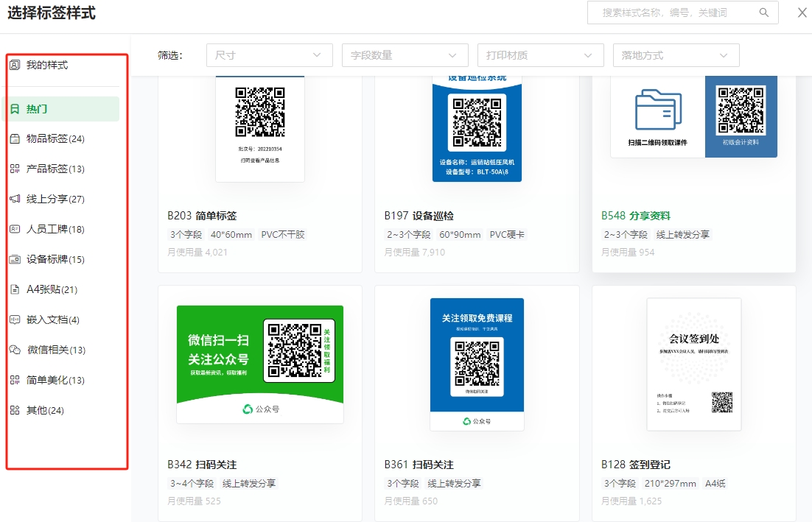Click 线上转发分享 tag on B361
812x522 pixels.
(454, 483)
